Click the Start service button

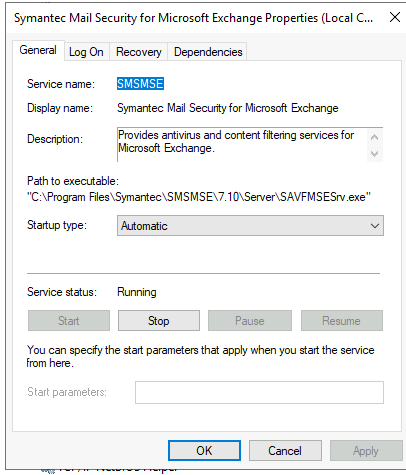pyautogui.click(x=69, y=321)
